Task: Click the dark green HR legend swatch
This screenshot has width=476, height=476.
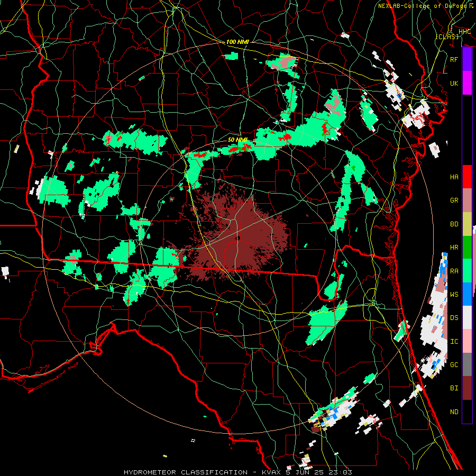Action: [x=467, y=248]
